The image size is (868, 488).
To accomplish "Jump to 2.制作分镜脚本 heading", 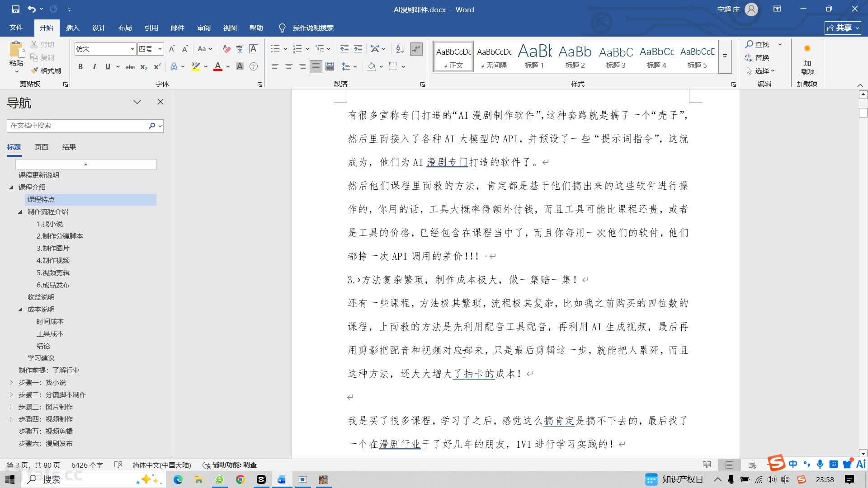I will tap(60, 236).
